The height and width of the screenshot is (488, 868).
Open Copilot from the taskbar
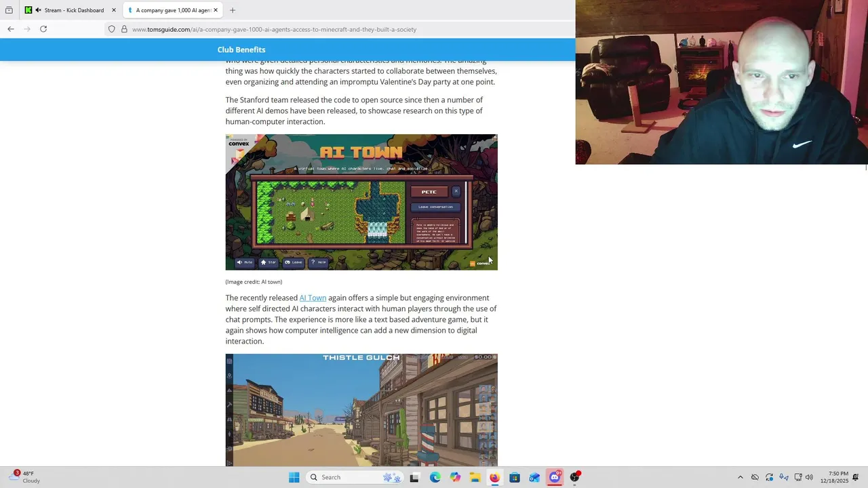click(455, 477)
